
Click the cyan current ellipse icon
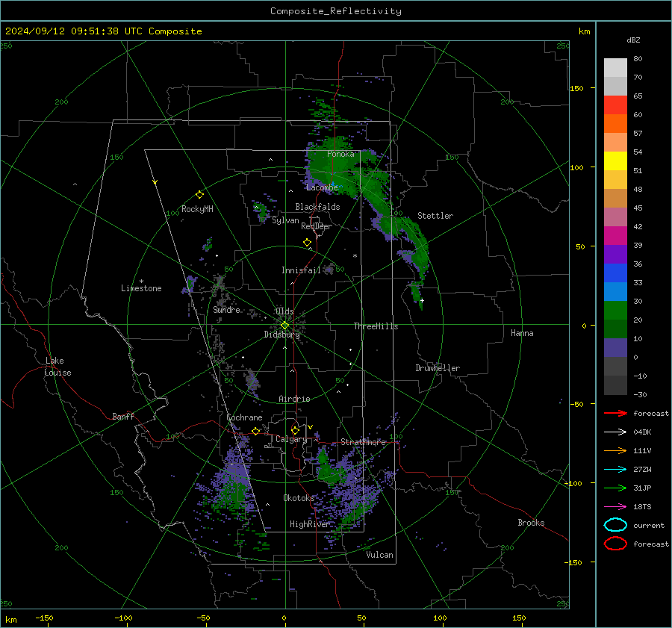[615, 525]
